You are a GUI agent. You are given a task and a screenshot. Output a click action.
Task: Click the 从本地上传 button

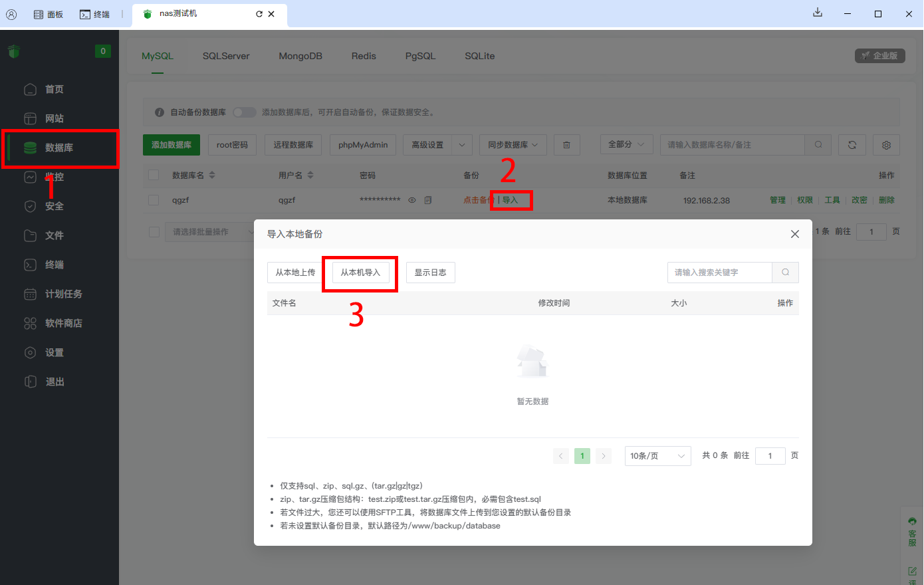click(295, 273)
